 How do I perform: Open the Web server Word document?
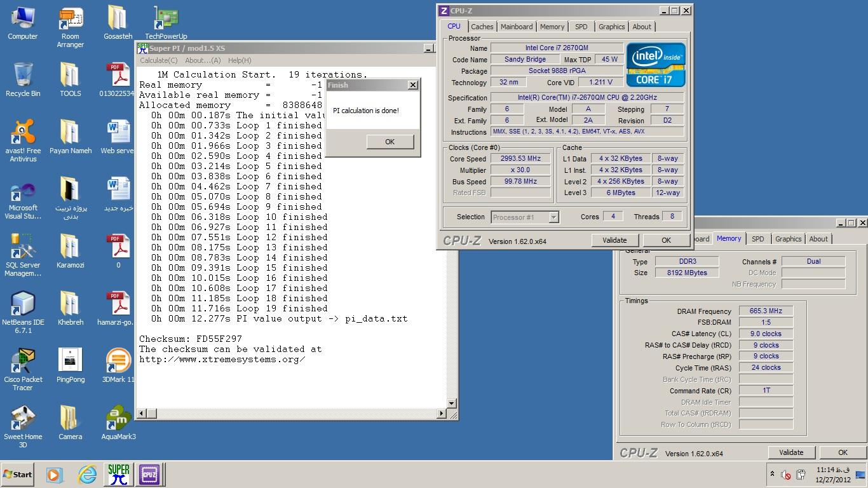(x=118, y=137)
